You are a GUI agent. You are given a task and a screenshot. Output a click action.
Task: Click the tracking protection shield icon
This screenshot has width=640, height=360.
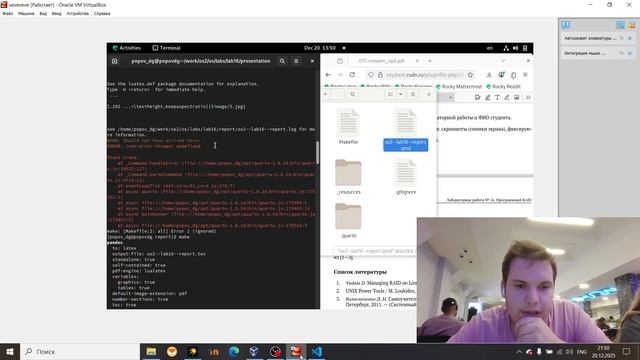[x=371, y=75]
